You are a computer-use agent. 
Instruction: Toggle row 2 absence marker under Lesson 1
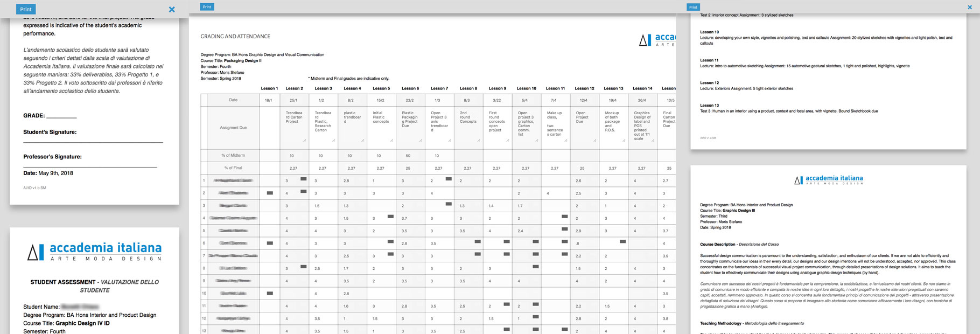[270, 193]
